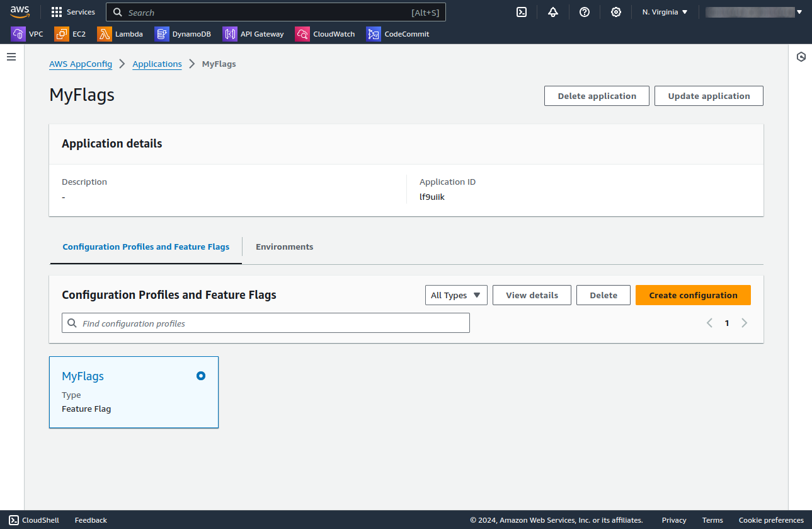Click the Feature Flag type text
The width and height of the screenshot is (812, 529).
[x=86, y=409]
